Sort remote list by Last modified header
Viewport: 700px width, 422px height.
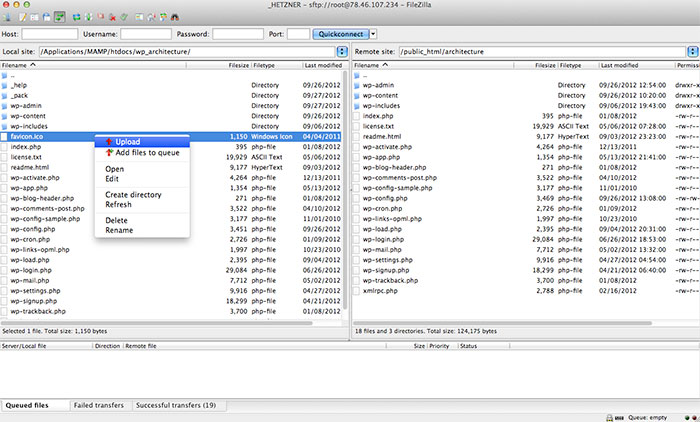[636, 65]
